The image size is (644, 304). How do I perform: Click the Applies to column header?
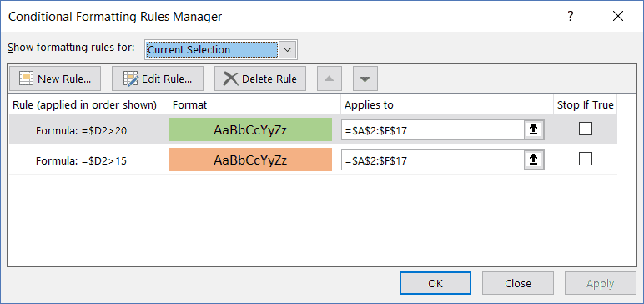[447, 105]
